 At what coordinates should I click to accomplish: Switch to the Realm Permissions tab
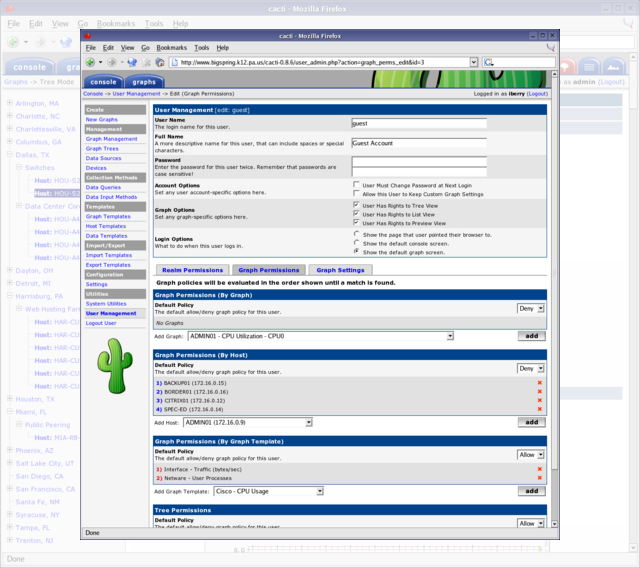pos(193,270)
